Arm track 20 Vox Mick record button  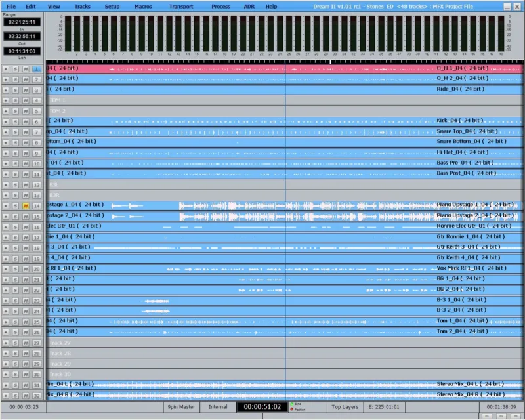(x=6, y=269)
